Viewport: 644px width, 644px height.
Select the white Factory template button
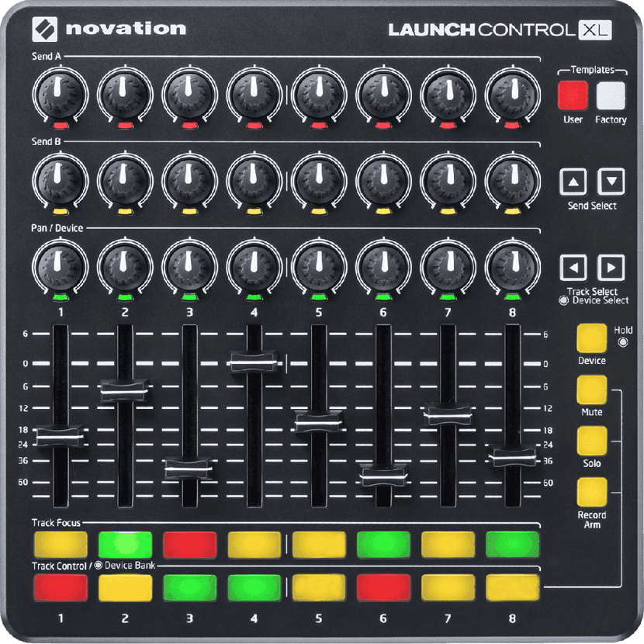611,95
